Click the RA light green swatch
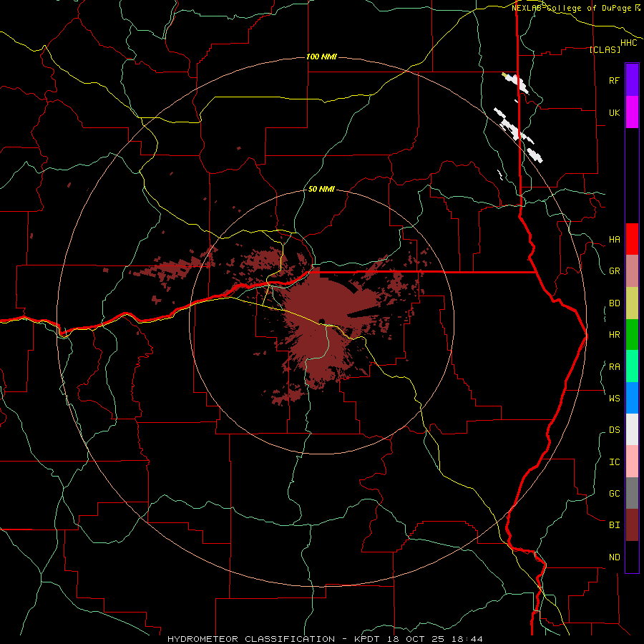Viewport: 644px width, 644px height. pyautogui.click(x=632, y=366)
